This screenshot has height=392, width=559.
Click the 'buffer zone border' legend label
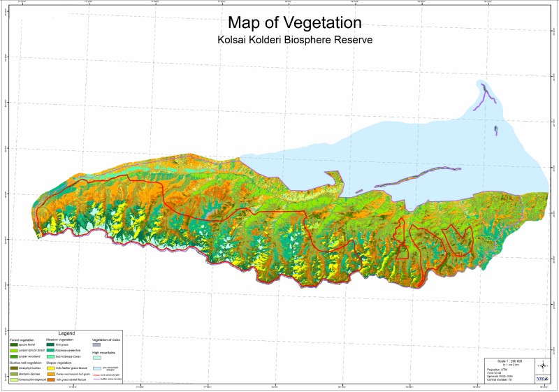point(111,379)
